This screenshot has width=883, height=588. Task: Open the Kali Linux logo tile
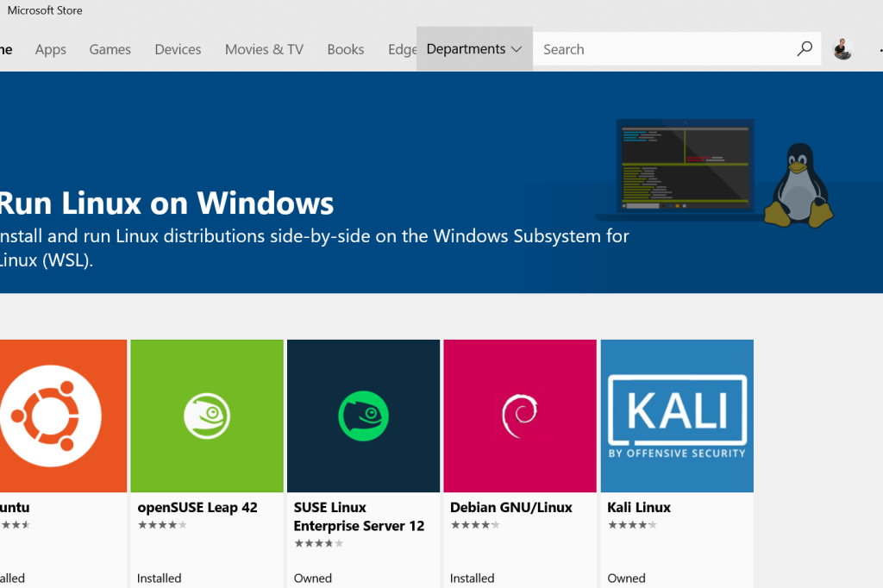pos(677,416)
